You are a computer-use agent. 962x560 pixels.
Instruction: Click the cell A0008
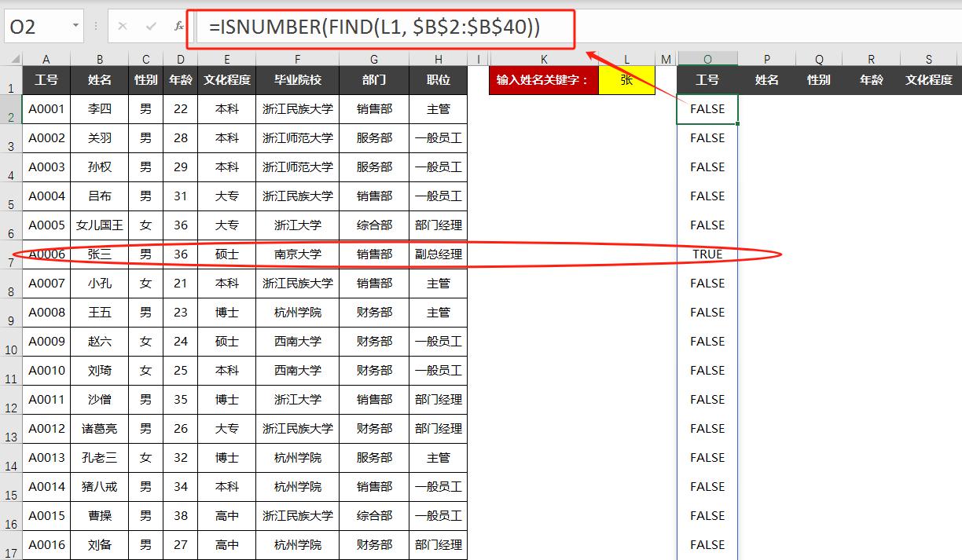tap(46, 313)
